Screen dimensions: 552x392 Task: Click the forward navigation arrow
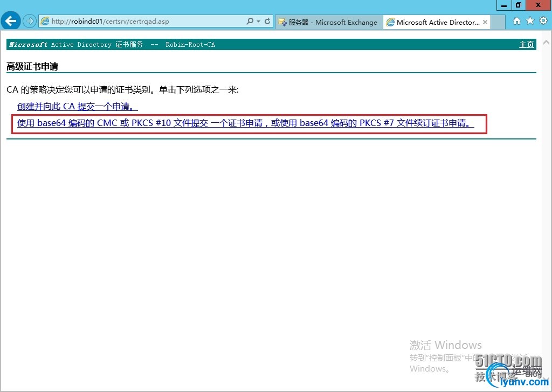pos(30,22)
